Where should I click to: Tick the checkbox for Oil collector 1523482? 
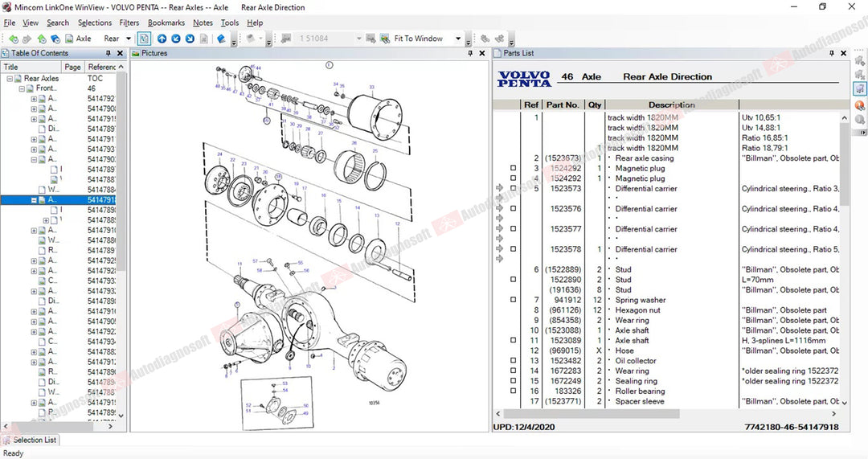[513, 360]
